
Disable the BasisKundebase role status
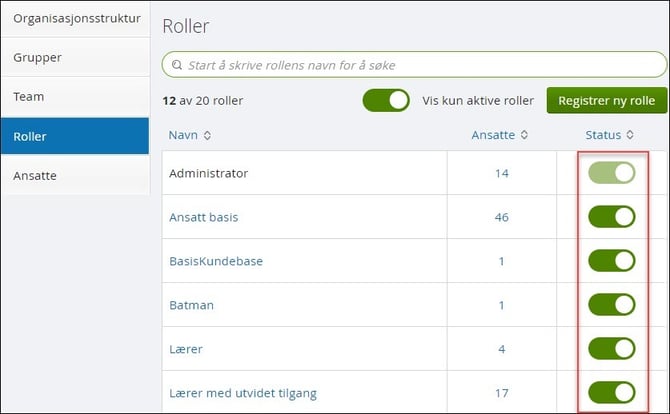pyautogui.click(x=612, y=261)
